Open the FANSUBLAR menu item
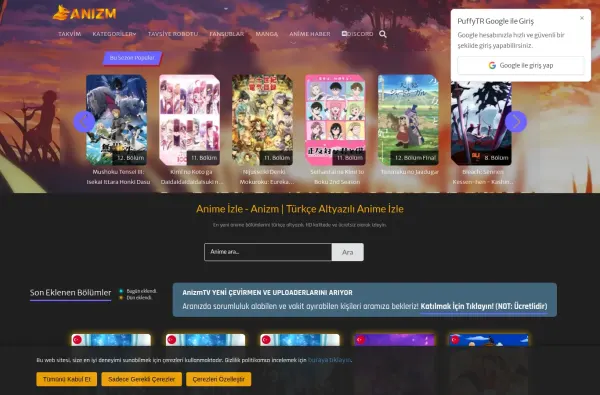This screenshot has width=600, height=395. coord(227,34)
